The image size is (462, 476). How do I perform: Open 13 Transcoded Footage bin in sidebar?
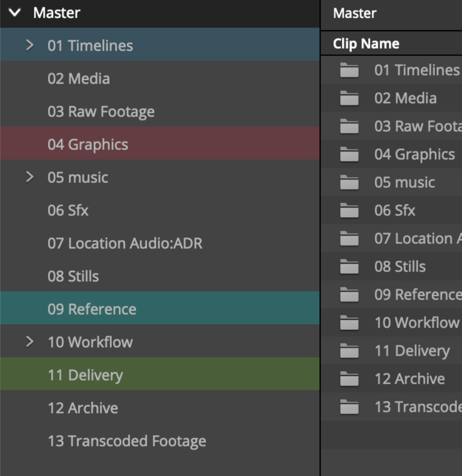point(127,441)
